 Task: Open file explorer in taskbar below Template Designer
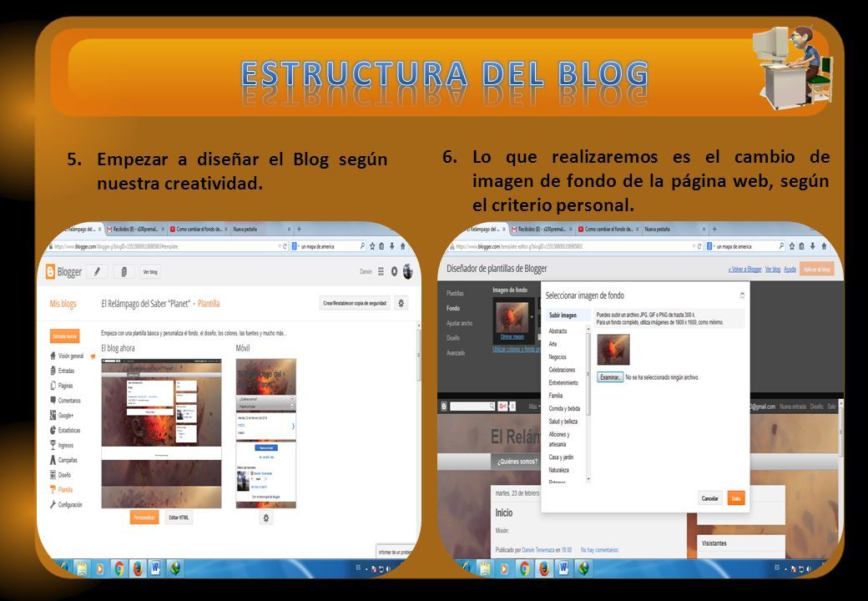click(x=485, y=568)
